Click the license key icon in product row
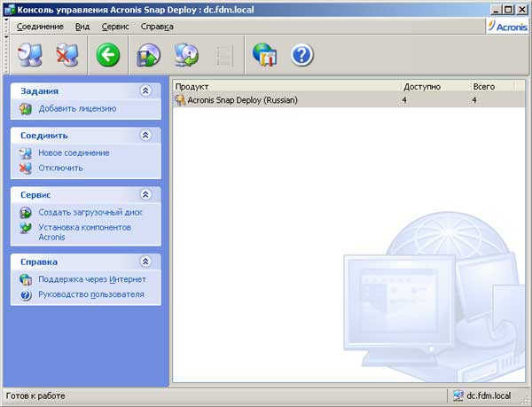Image resolution: width=532 pixels, height=407 pixels. pos(180,100)
